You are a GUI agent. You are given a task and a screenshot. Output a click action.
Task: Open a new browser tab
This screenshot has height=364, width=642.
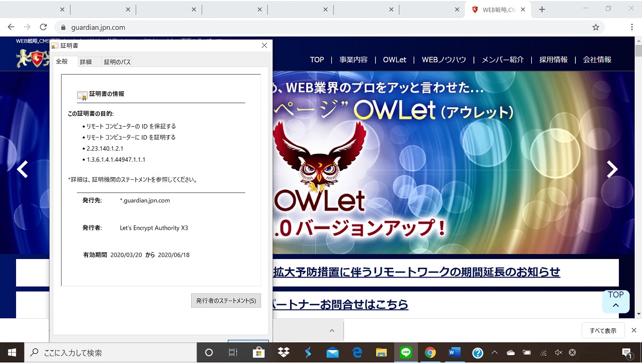coord(542,9)
